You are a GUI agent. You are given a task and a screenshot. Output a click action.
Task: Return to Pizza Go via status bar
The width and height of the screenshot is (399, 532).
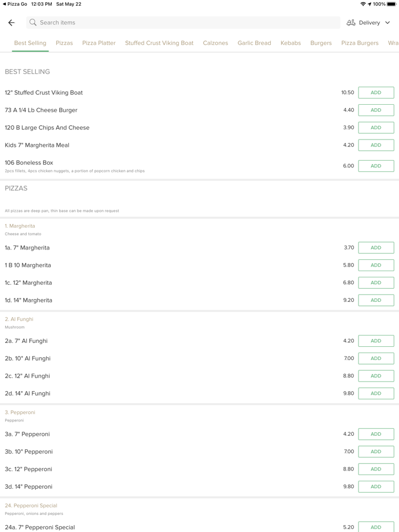tap(15, 4)
